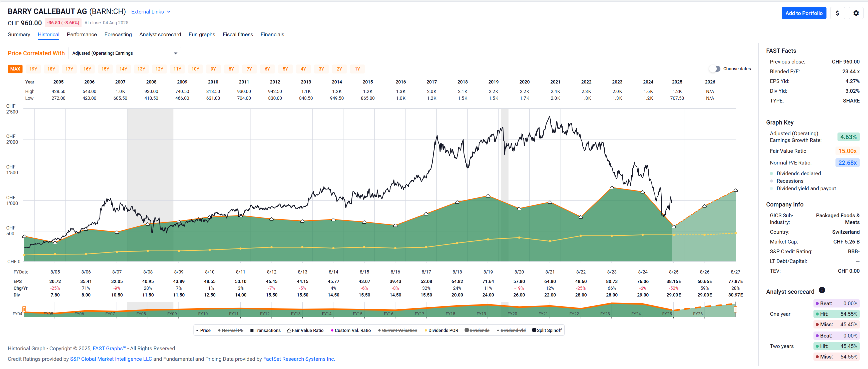Toggle Dividend yield and payout key item
Image resolution: width=868 pixels, height=369 pixels.
tap(803, 188)
